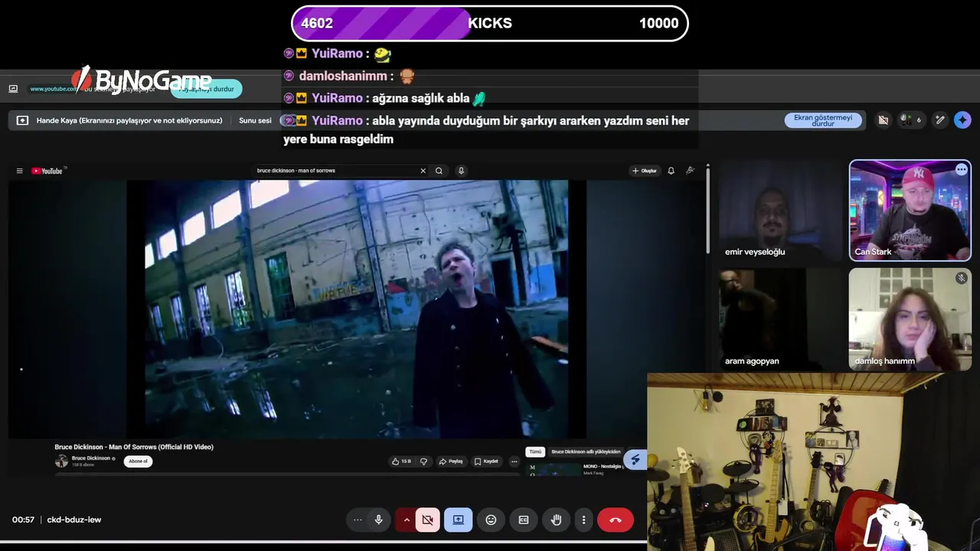Select Bruce Dickinson adlı yükleyiciden chip

point(586,452)
